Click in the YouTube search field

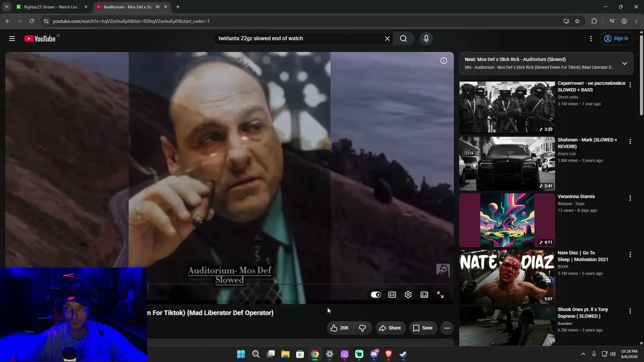click(x=299, y=38)
